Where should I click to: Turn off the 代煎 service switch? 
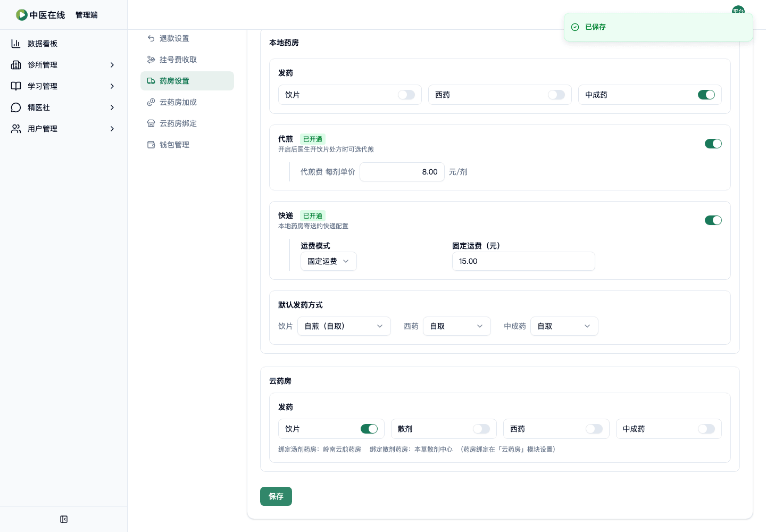coord(713,144)
